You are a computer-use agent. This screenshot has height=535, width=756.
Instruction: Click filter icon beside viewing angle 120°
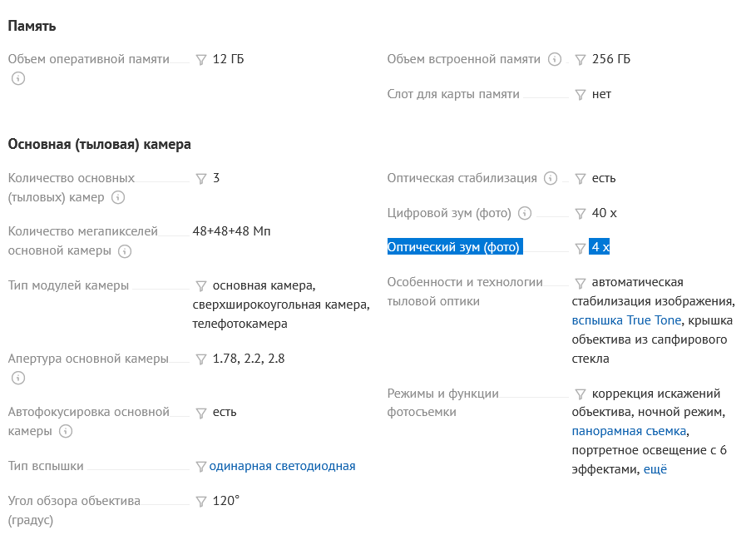click(x=200, y=502)
